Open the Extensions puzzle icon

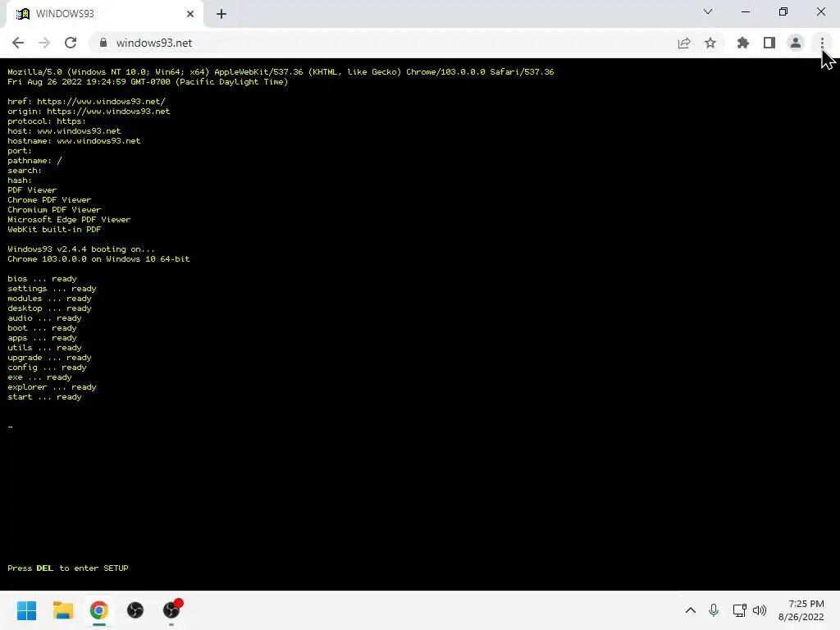[x=743, y=43]
